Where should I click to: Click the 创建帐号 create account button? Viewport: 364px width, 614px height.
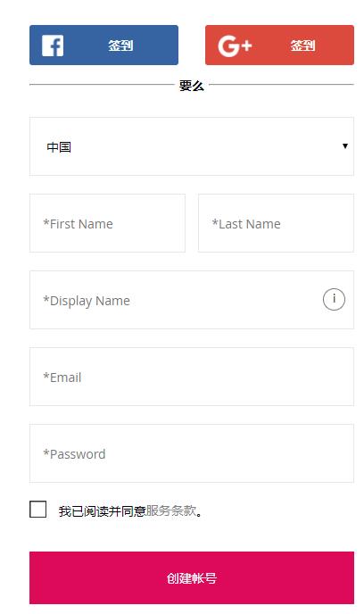pyautogui.click(x=192, y=578)
